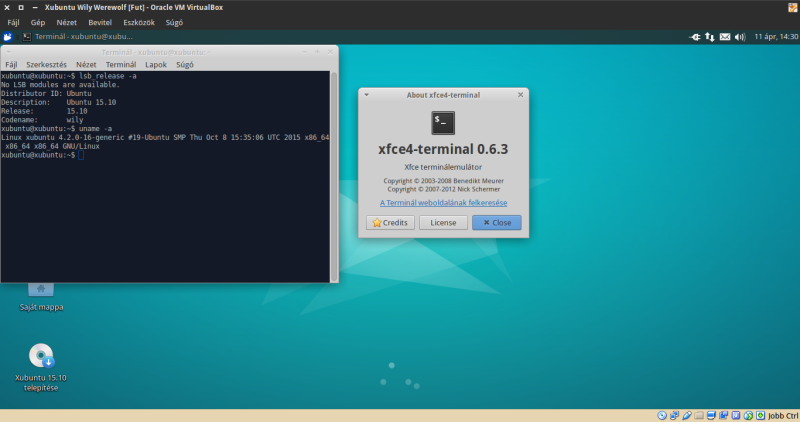Click the Close button in About dialog

click(x=497, y=222)
